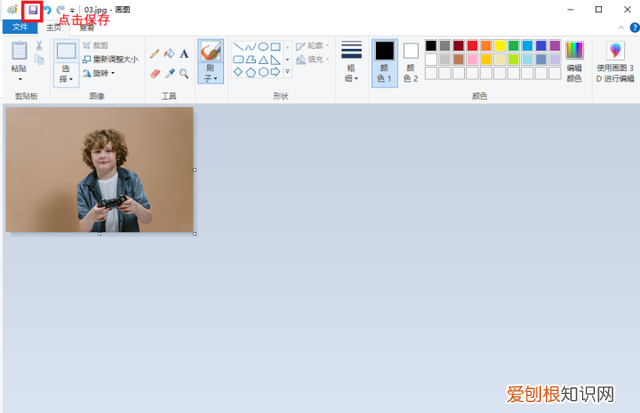The image size is (640, 413).
Task: Activate the 颜色 1 foreground color box
Action: (x=384, y=62)
